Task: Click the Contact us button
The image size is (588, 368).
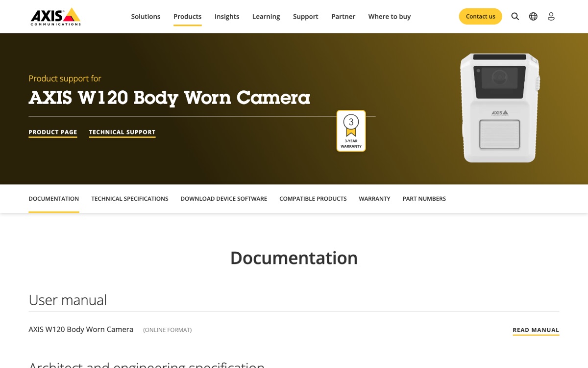Action: point(480,16)
